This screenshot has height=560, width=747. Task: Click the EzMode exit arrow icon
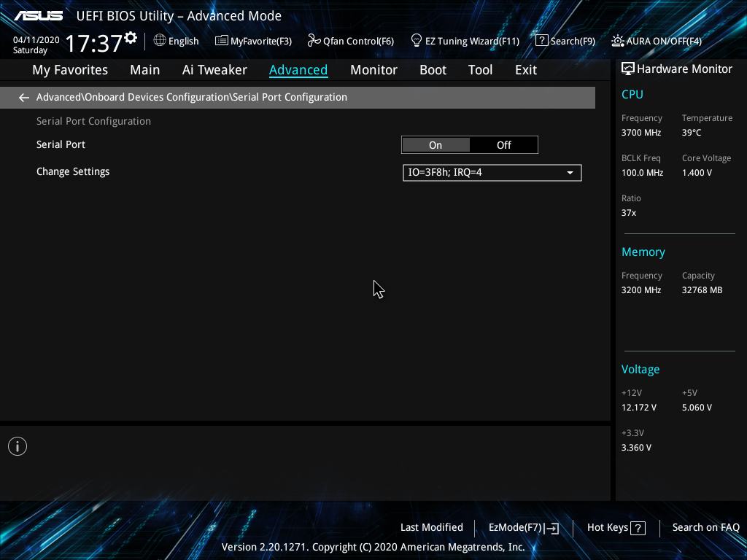coord(551,528)
